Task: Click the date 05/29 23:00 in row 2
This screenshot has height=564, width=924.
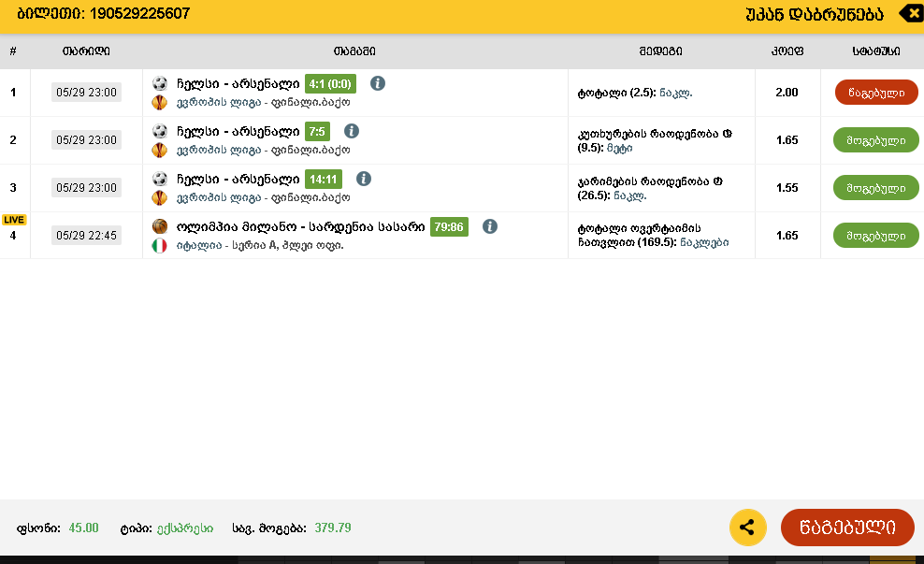Action: coord(87,140)
